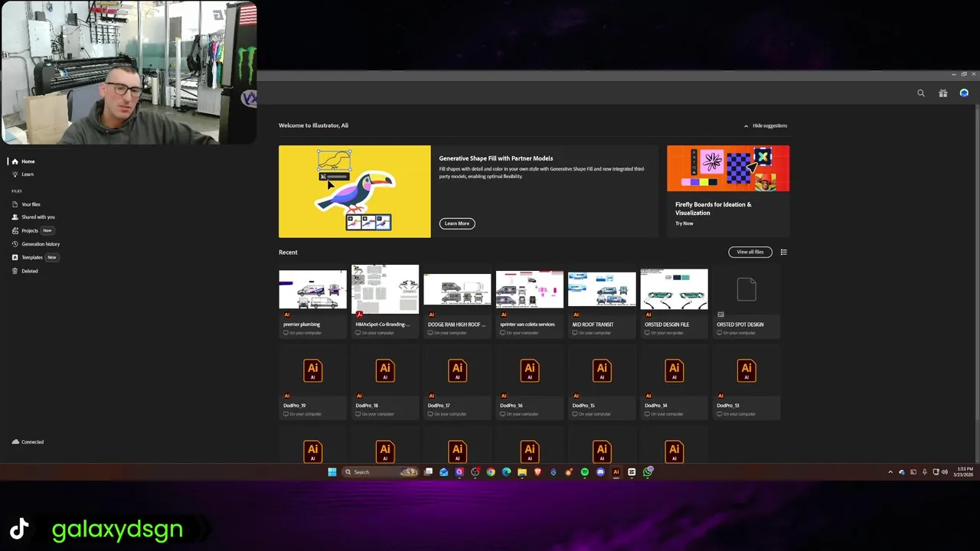
Task: Click the Firefly Boards for Ideation title
Action: tap(714, 208)
